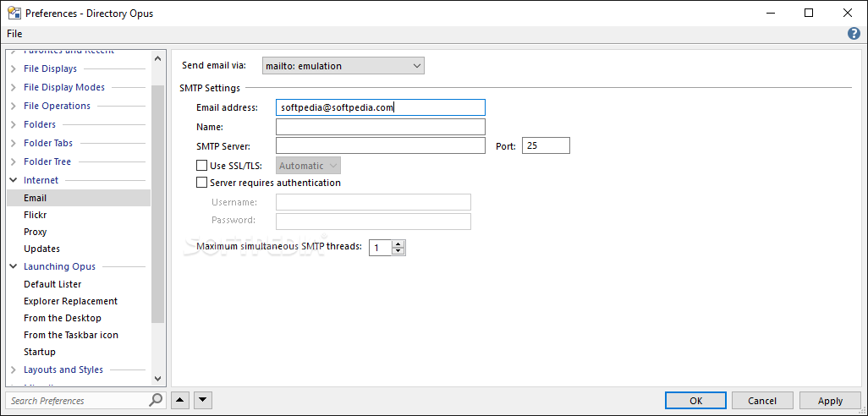868x416 pixels.
Task: Click the Folder Tabs heading text
Action: click(x=48, y=143)
